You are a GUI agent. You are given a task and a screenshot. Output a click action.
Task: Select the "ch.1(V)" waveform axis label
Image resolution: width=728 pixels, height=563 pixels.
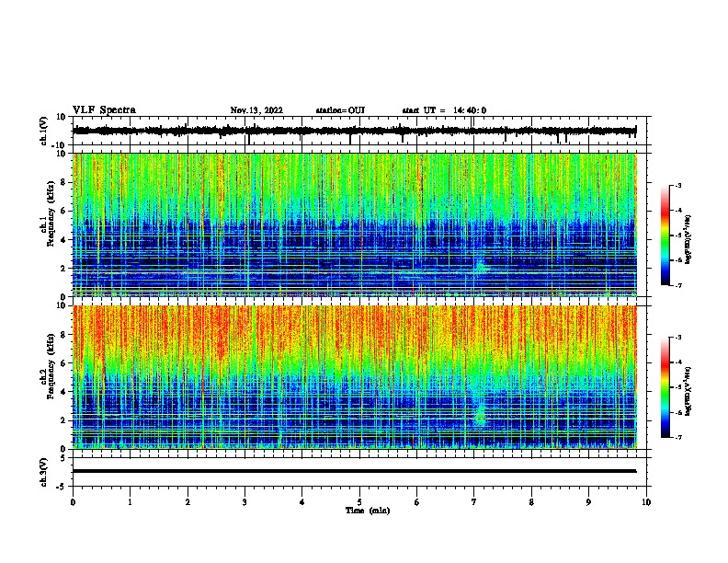[44, 131]
